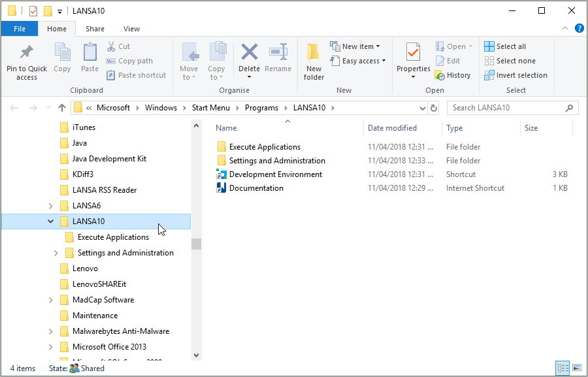Create a New folder
Image resolution: width=588 pixels, height=377 pixels.
[x=314, y=62]
